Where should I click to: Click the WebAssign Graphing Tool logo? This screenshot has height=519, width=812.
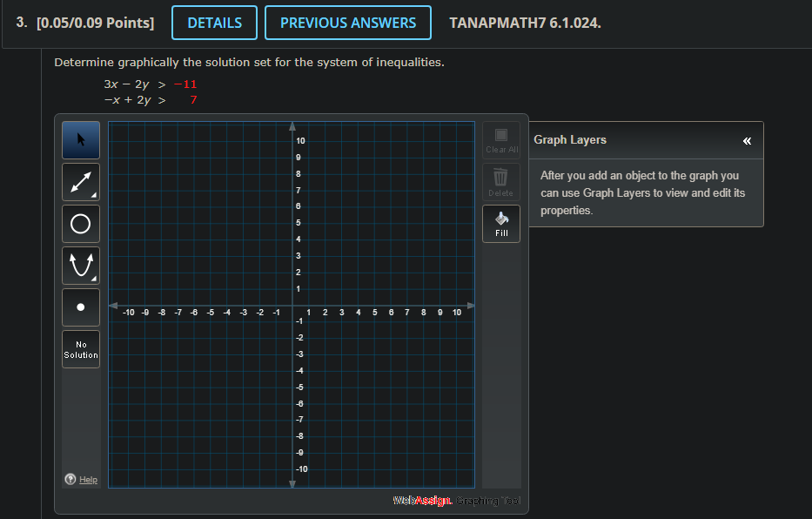tap(457, 501)
